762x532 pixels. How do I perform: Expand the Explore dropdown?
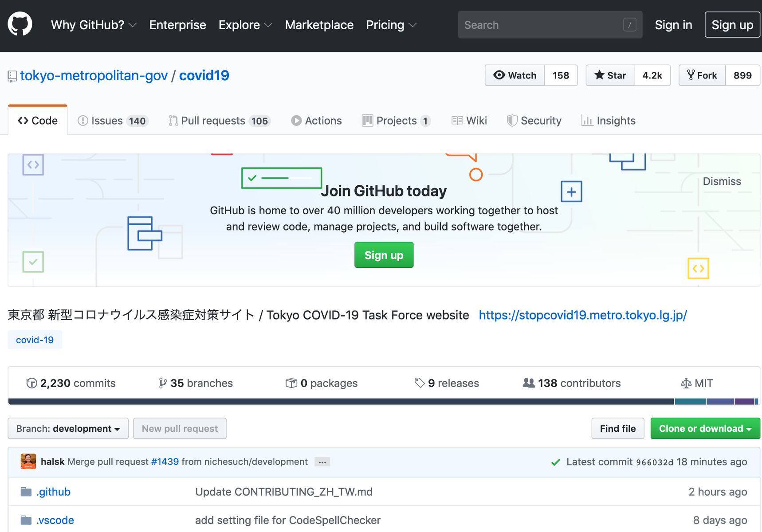245,25
